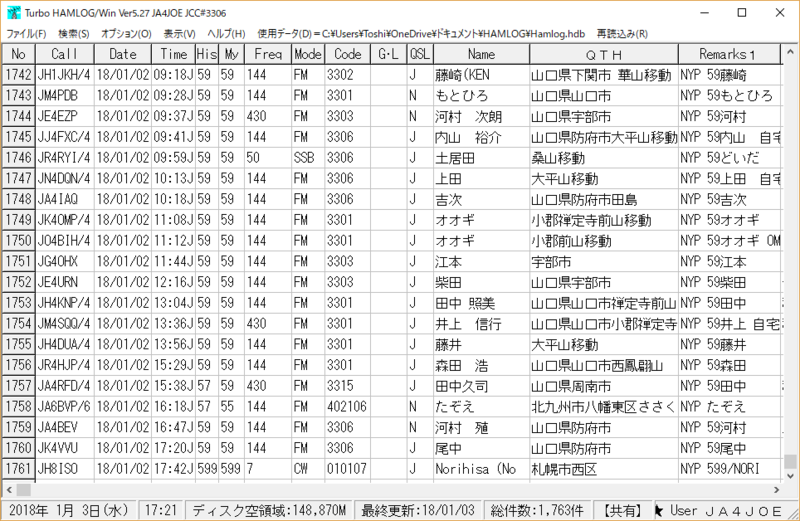Click the Mode column header
The height and width of the screenshot is (521, 800).
pyautogui.click(x=308, y=54)
